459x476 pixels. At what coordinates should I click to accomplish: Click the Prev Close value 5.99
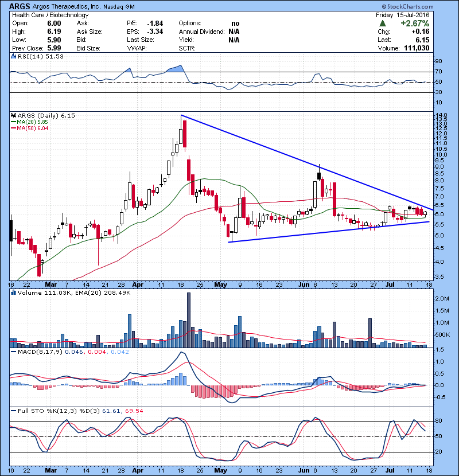54,48
